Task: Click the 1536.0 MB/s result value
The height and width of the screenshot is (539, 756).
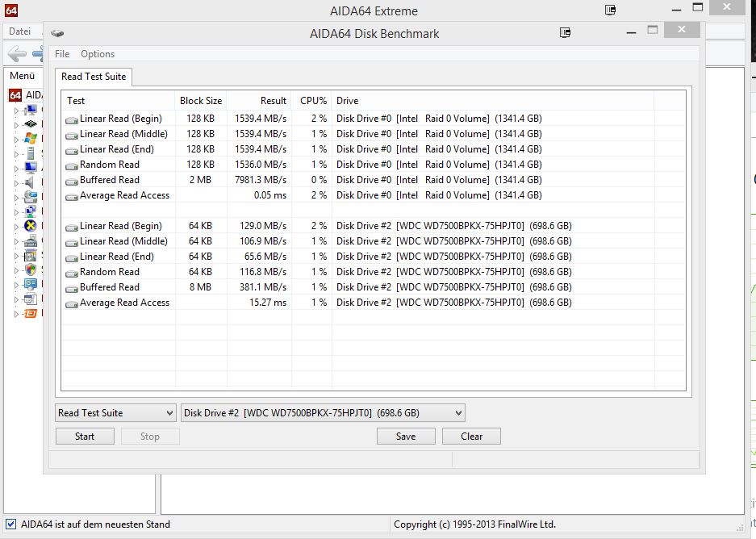Action: (261, 165)
